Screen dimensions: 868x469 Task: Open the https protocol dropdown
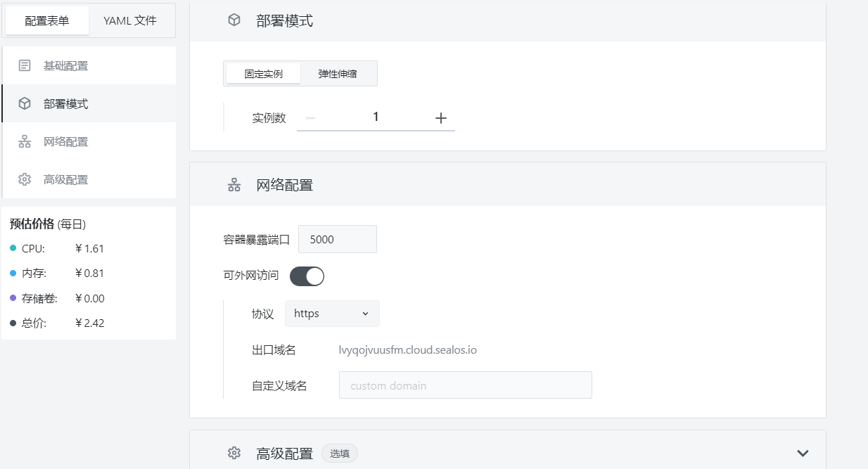(x=332, y=314)
